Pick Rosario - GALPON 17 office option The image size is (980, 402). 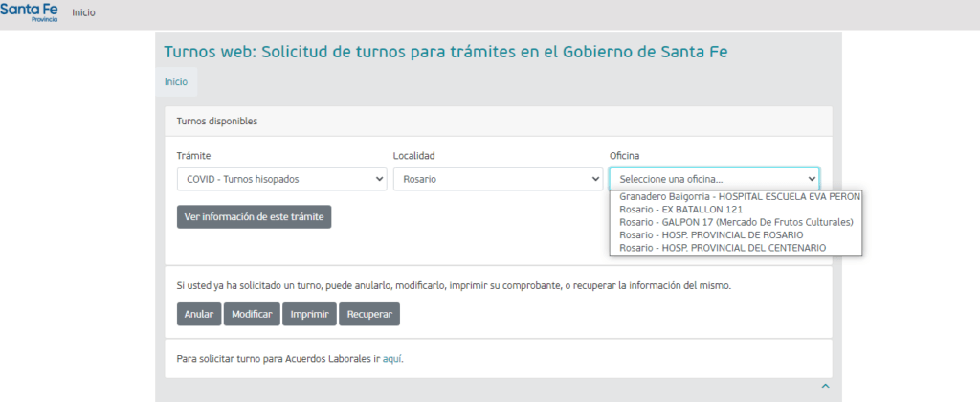(x=735, y=222)
